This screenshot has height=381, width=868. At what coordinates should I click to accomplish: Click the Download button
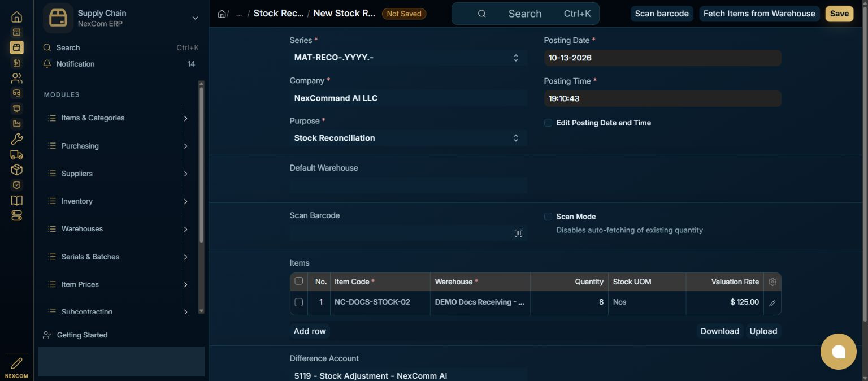[x=719, y=331]
